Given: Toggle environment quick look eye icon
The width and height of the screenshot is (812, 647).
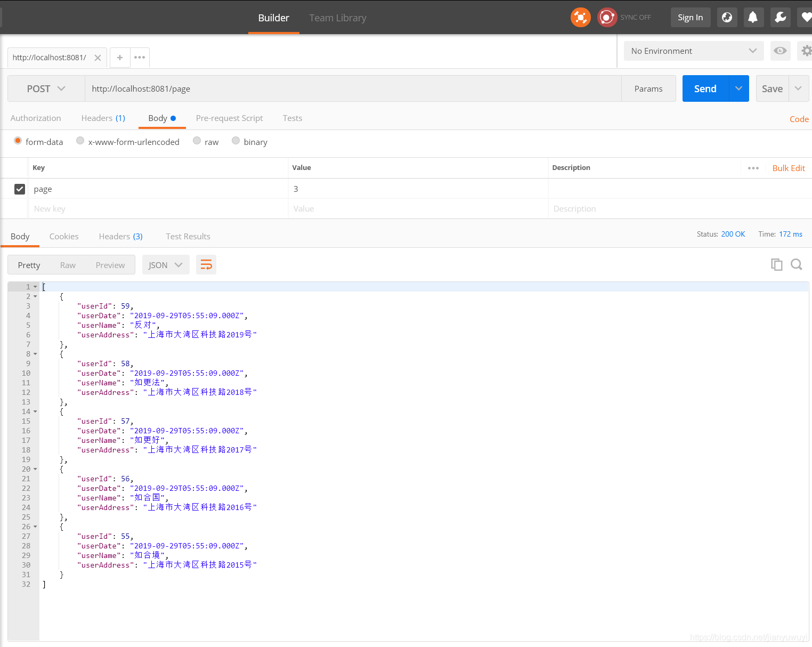Looking at the screenshot, I should tap(780, 51).
